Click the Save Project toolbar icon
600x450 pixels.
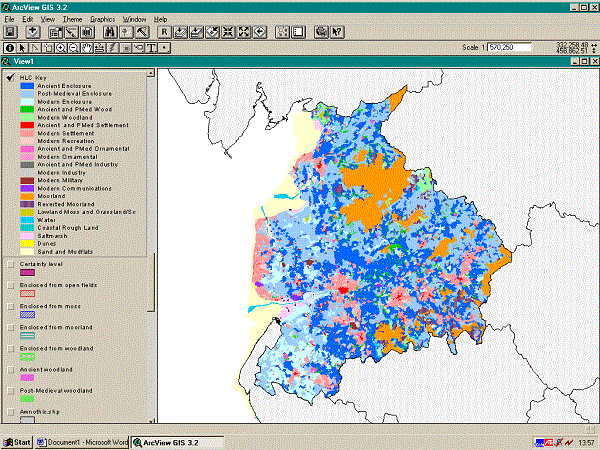(10, 32)
